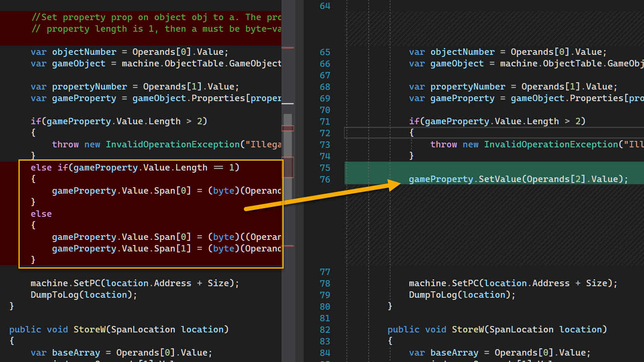Click the byte cast in the deleted code block
This screenshot has width=644, height=362.
(223, 190)
